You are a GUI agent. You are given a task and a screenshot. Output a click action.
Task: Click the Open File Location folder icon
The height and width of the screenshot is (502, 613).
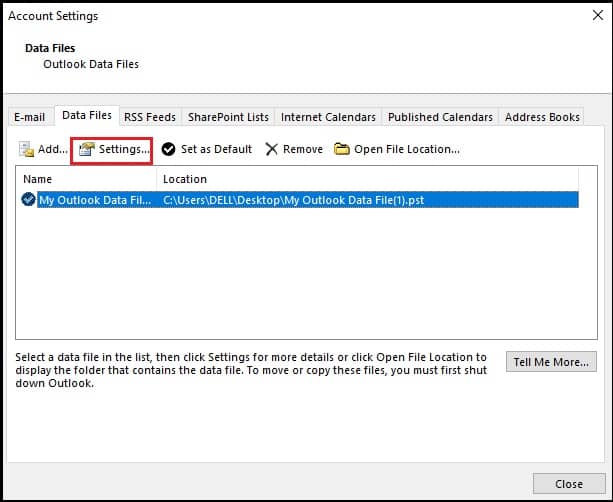coord(342,149)
